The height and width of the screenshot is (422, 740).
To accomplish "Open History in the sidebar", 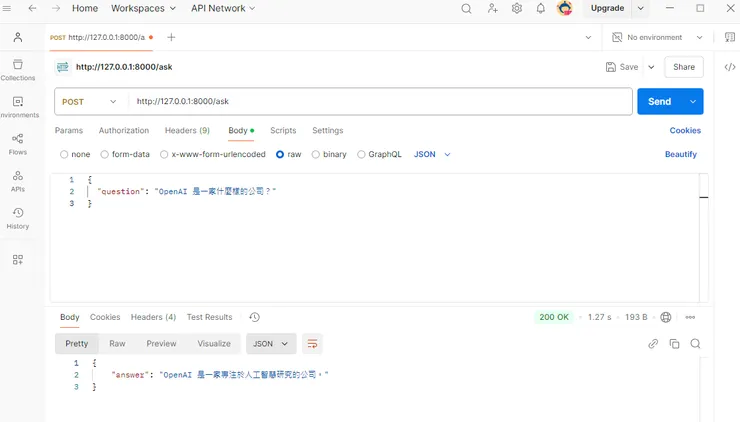I will pyautogui.click(x=18, y=219).
